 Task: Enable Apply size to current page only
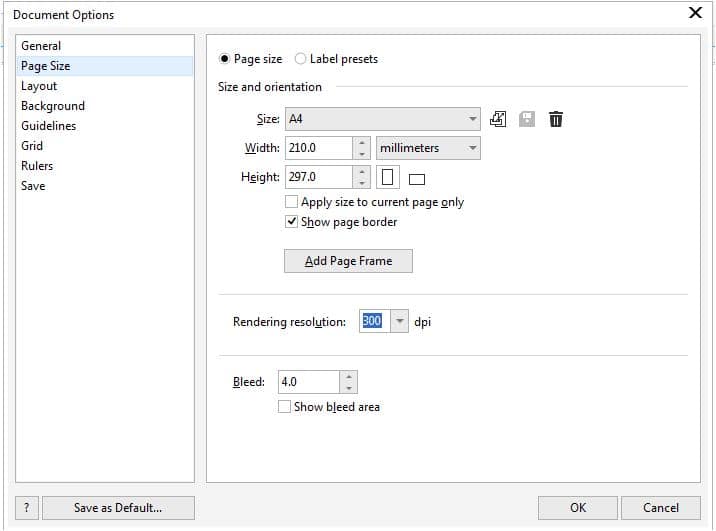(292, 202)
